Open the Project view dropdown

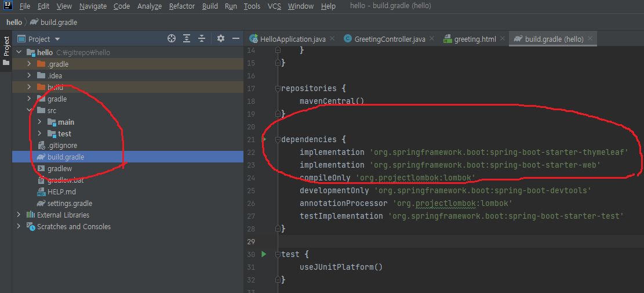[x=57, y=39]
